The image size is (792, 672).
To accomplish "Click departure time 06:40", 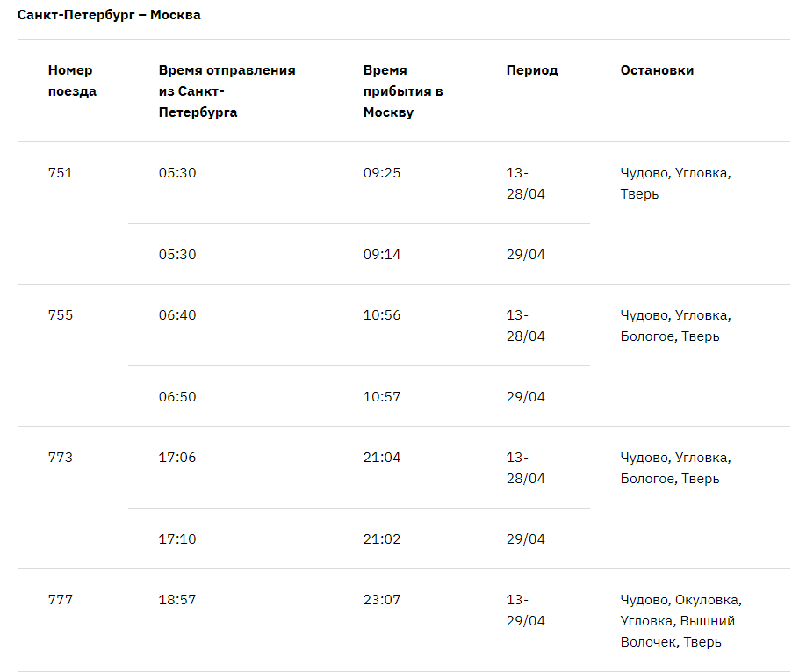I will pos(176,315).
